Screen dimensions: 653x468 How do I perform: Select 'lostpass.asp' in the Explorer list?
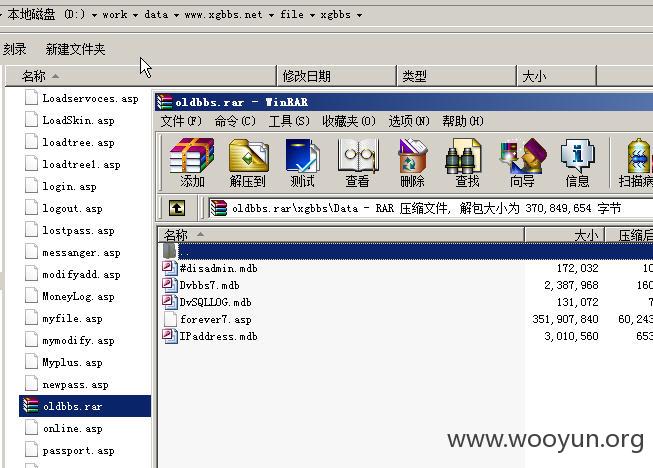(78, 230)
